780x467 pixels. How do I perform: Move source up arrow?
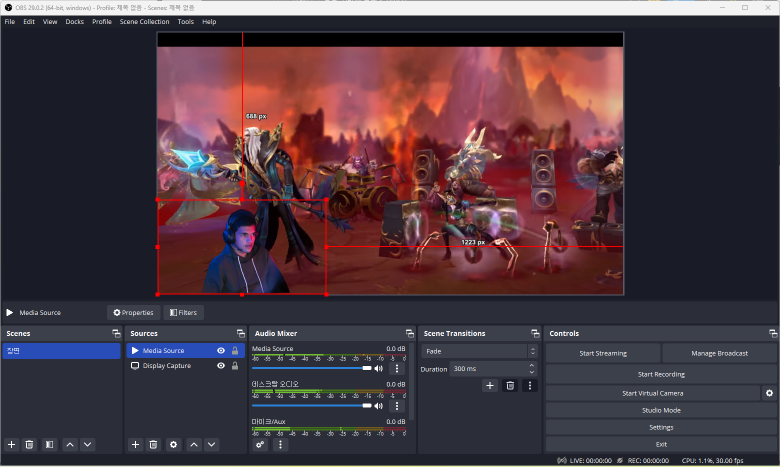[x=194, y=445]
